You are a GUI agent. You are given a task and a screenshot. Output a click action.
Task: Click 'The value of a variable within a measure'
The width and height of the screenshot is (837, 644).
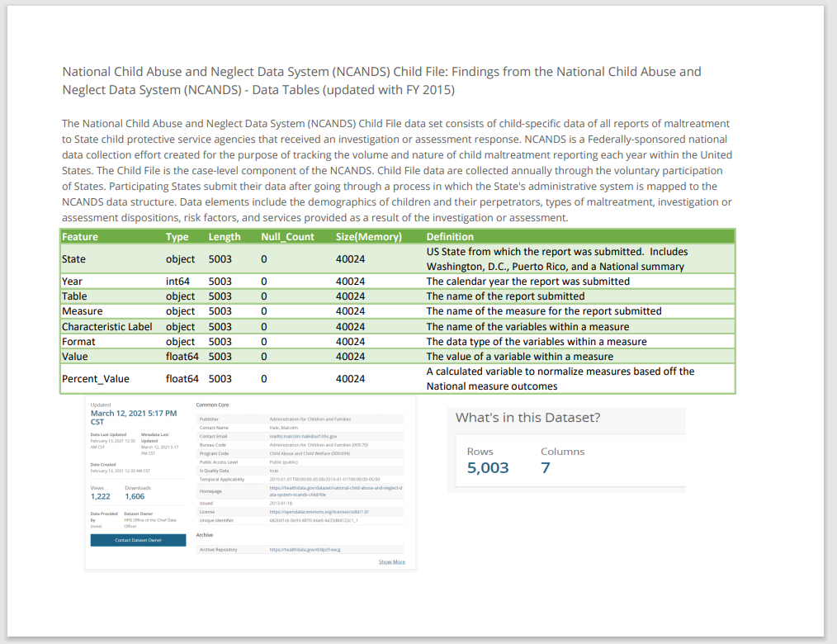point(520,357)
